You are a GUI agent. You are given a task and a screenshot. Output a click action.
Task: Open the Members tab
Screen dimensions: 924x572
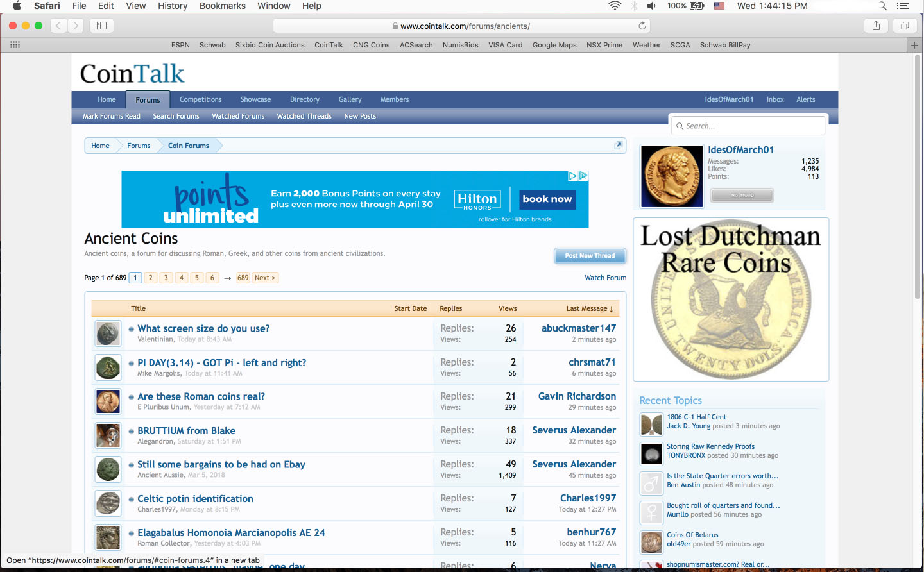click(x=394, y=99)
